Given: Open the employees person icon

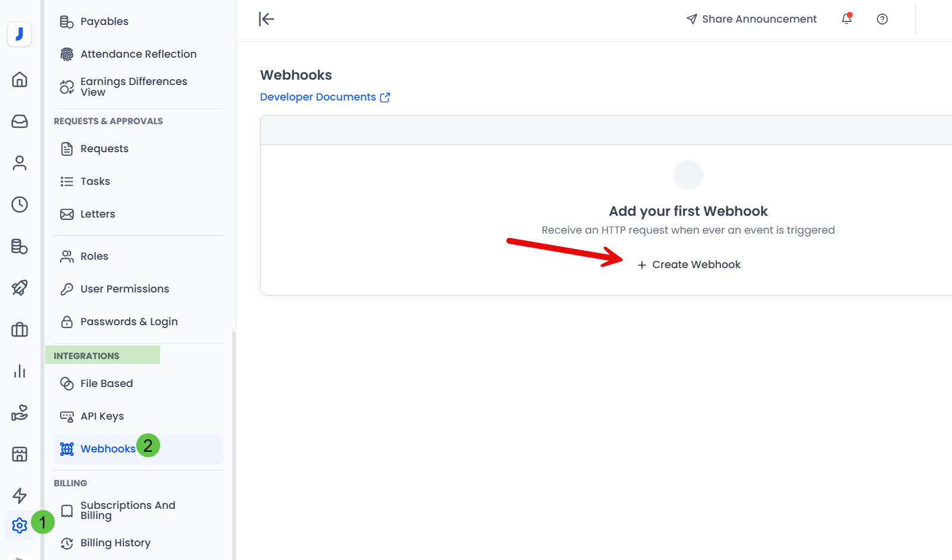Looking at the screenshot, I should pyautogui.click(x=20, y=163).
